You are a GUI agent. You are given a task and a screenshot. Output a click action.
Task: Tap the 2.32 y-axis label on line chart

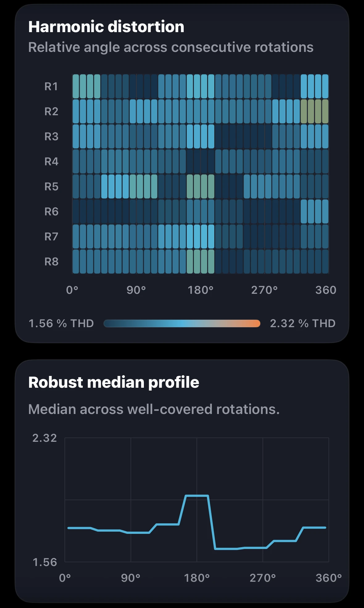(x=45, y=438)
